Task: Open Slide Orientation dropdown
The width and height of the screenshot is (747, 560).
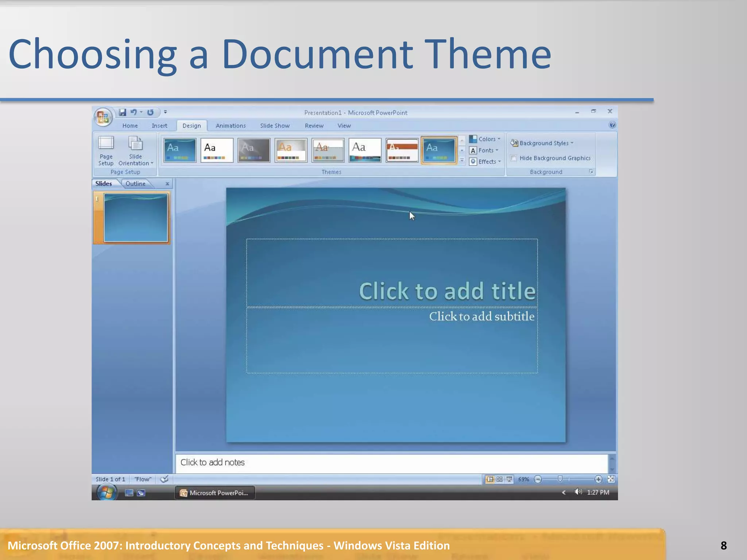Action: point(136,151)
